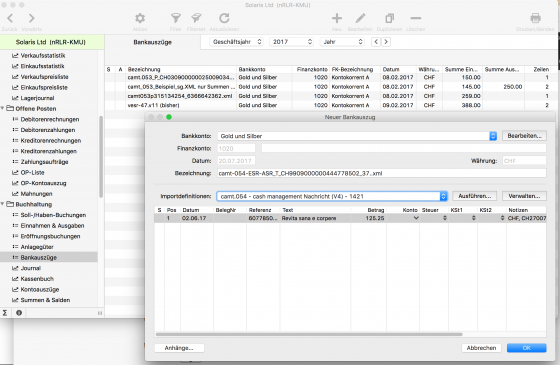The width and height of the screenshot is (560, 365).
Task: Open Einkaufspreisliste in sidebar
Action: (x=44, y=88)
